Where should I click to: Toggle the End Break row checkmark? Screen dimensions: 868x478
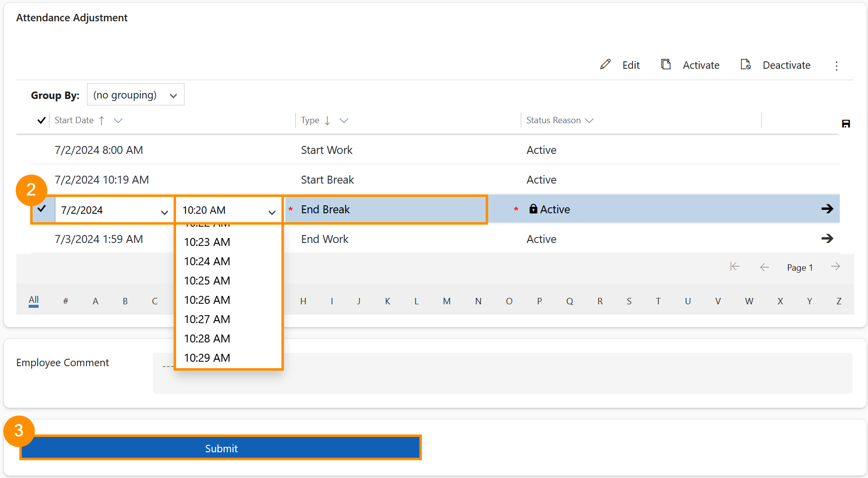point(42,208)
